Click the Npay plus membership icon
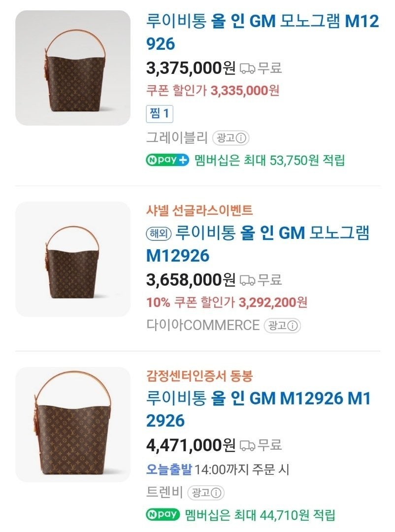Image resolution: width=395 pixels, height=532 pixels. coord(167,160)
